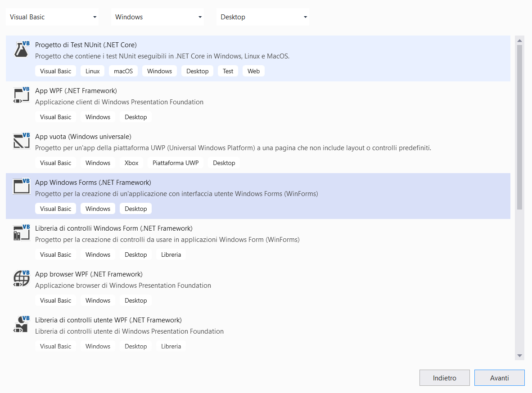The width and height of the screenshot is (532, 393).
Task: Open the Visual Basic language dropdown
Action: (52, 17)
